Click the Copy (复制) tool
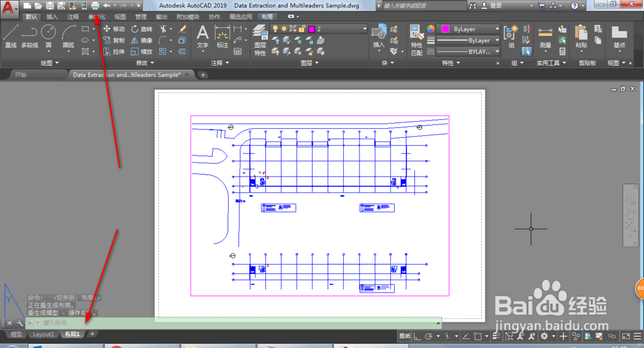Image resolution: width=644 pixels, height=348 pixels. (x=114, y=40)
